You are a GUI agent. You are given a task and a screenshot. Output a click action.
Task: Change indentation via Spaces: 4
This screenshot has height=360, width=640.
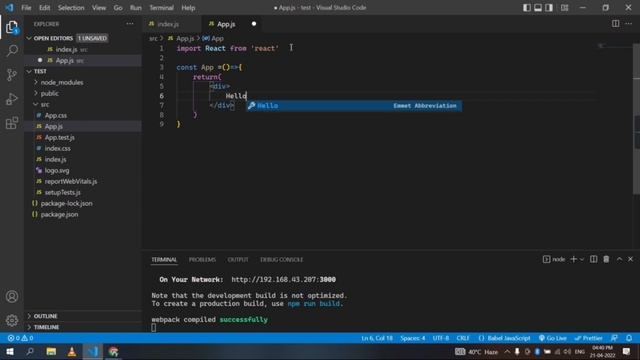[x=413, y=338]
